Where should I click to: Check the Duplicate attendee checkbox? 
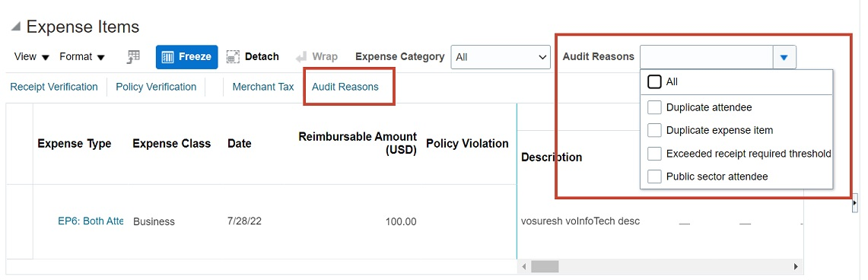point(654,107)
